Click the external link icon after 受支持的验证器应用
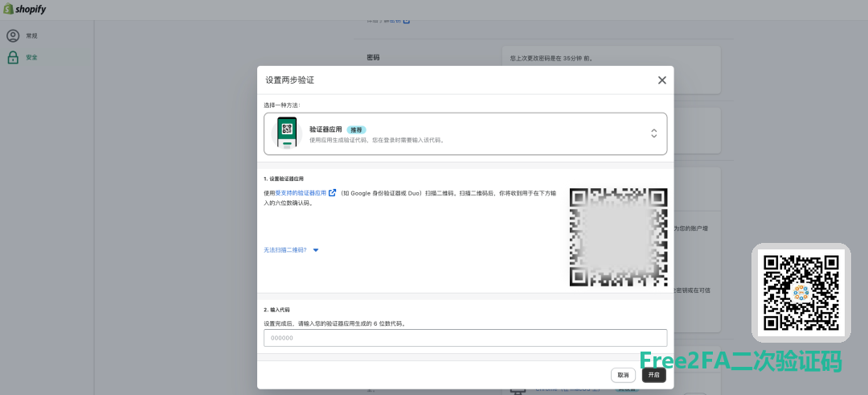 coord(332,193)
